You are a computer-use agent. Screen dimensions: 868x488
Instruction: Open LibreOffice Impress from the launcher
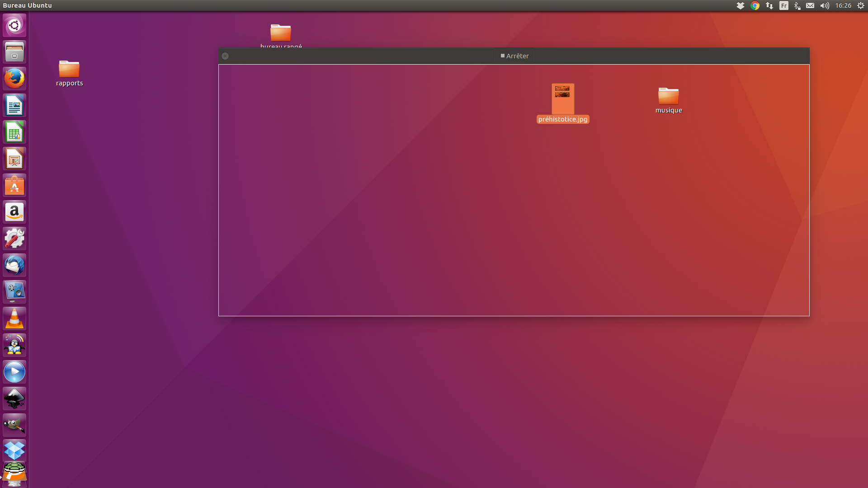click(x=14, y=159)
